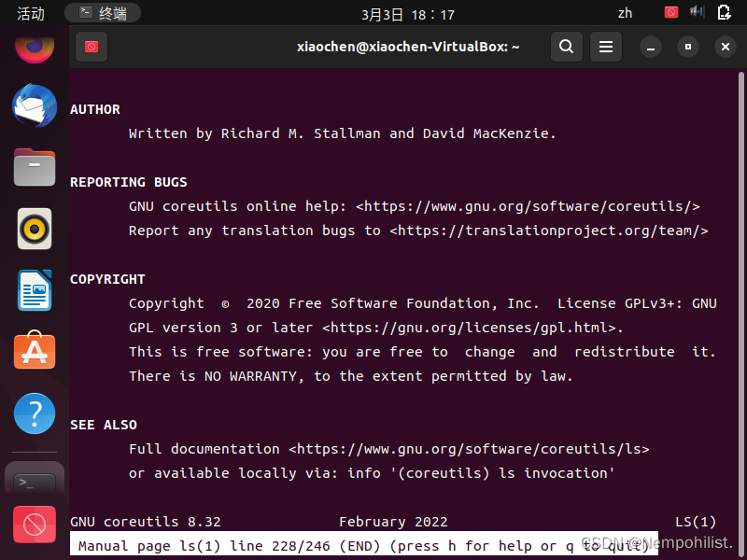Click the gnu.org gpl.html license URL
Image resolution: width=747 pixels, height=560 pixels.
tap(469, 328)
